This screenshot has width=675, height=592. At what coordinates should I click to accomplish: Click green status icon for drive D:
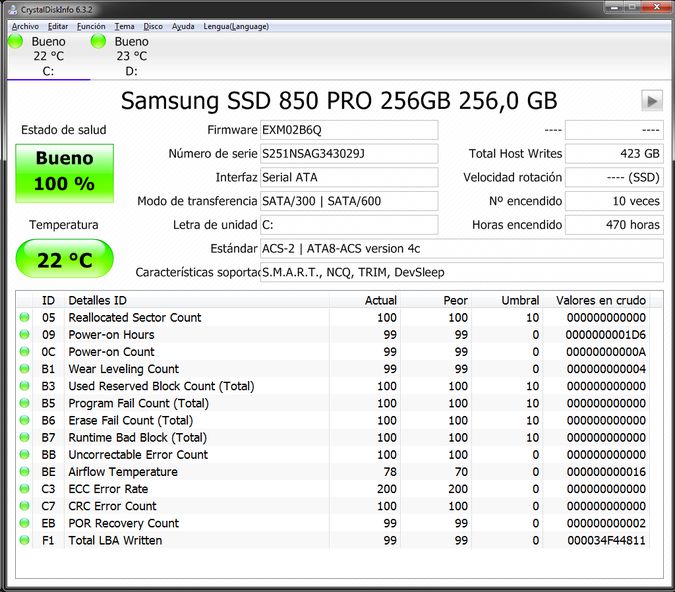[98, 41]
